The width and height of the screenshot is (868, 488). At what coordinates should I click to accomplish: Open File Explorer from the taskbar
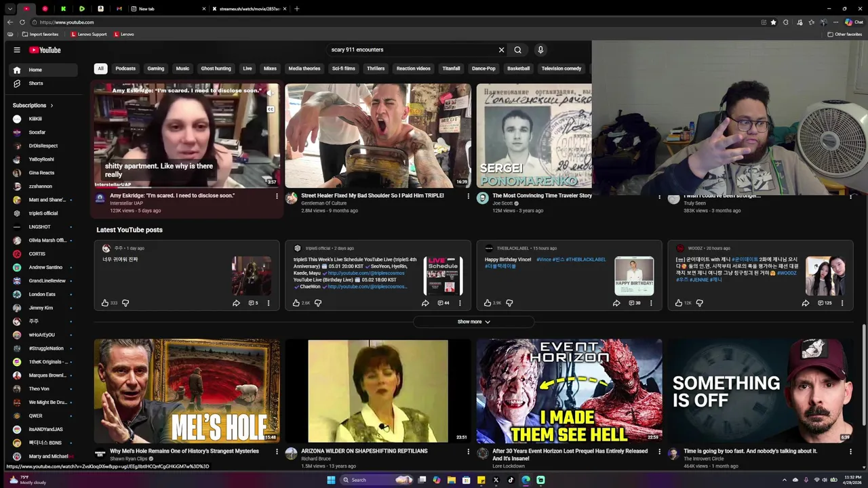tap(451, 480)
